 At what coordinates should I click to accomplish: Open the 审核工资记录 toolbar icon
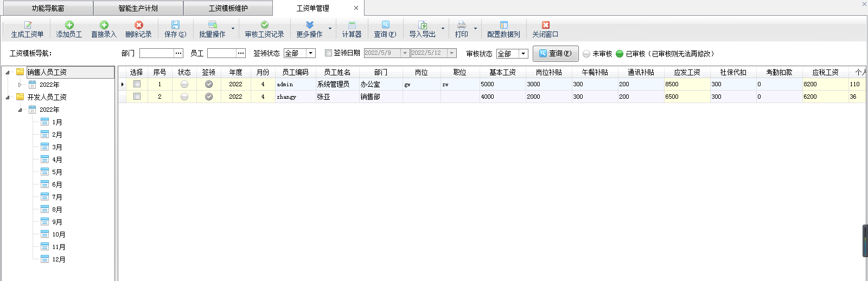click(264, 25)
